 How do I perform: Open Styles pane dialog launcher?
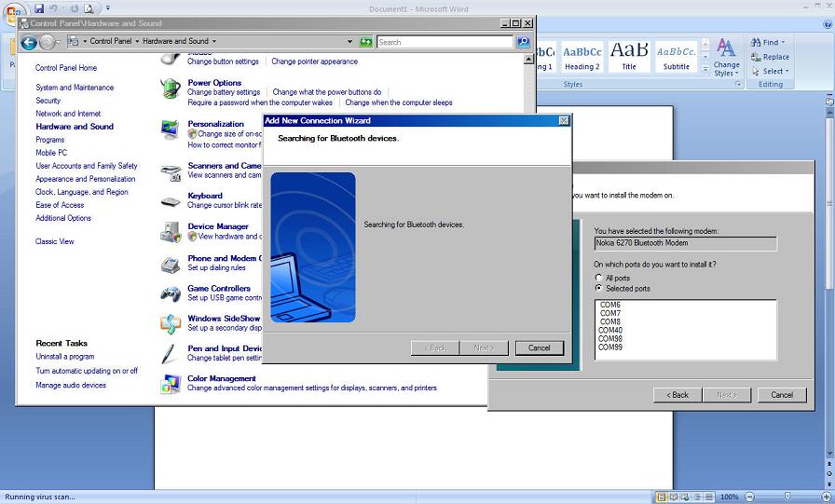739,84
